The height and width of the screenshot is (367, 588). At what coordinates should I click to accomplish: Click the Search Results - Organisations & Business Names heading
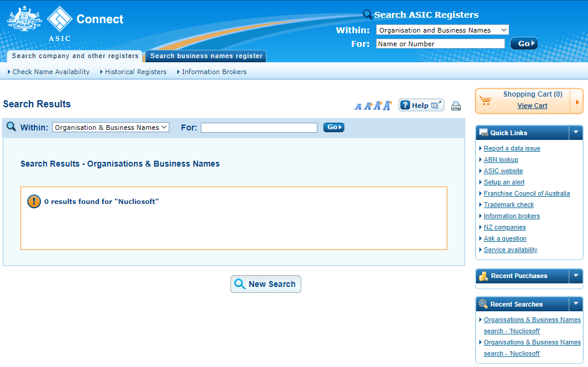click(x=120, y=164)
